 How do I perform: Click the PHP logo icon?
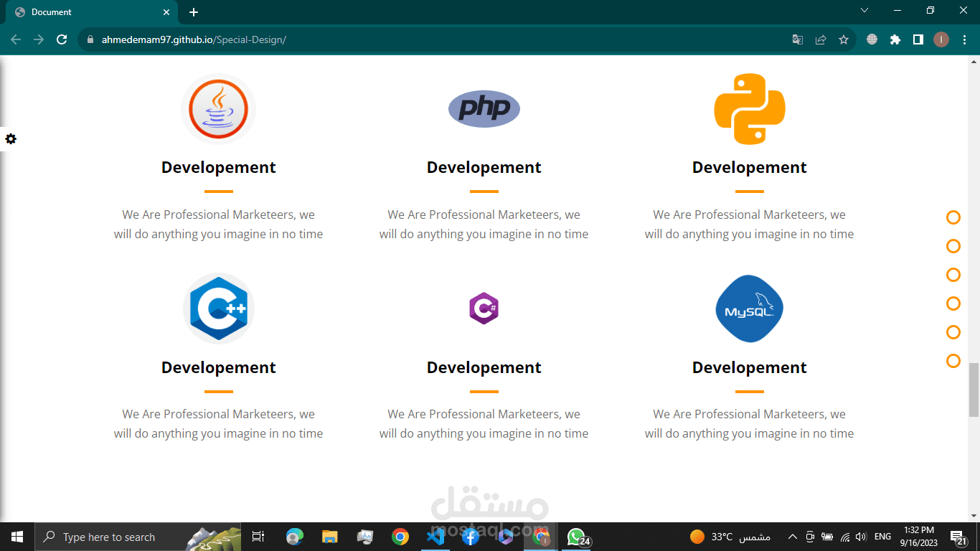pyautogui.click(x=484, y=109)
